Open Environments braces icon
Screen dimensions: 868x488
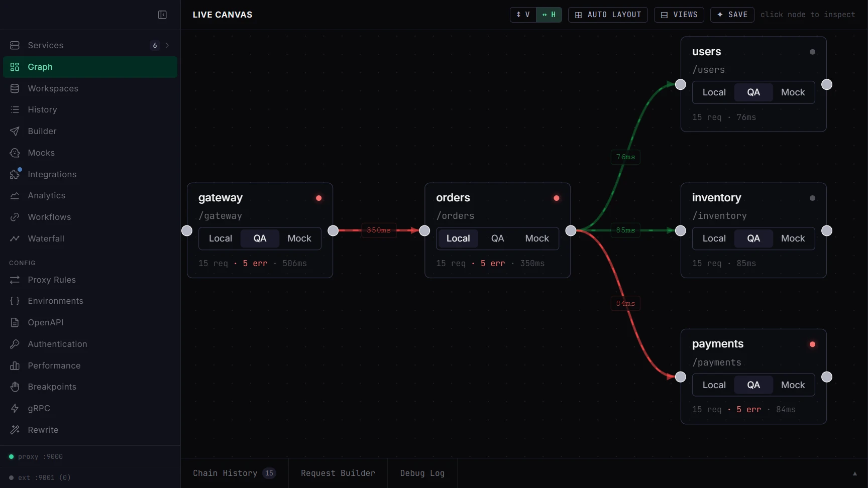(15, 301)
